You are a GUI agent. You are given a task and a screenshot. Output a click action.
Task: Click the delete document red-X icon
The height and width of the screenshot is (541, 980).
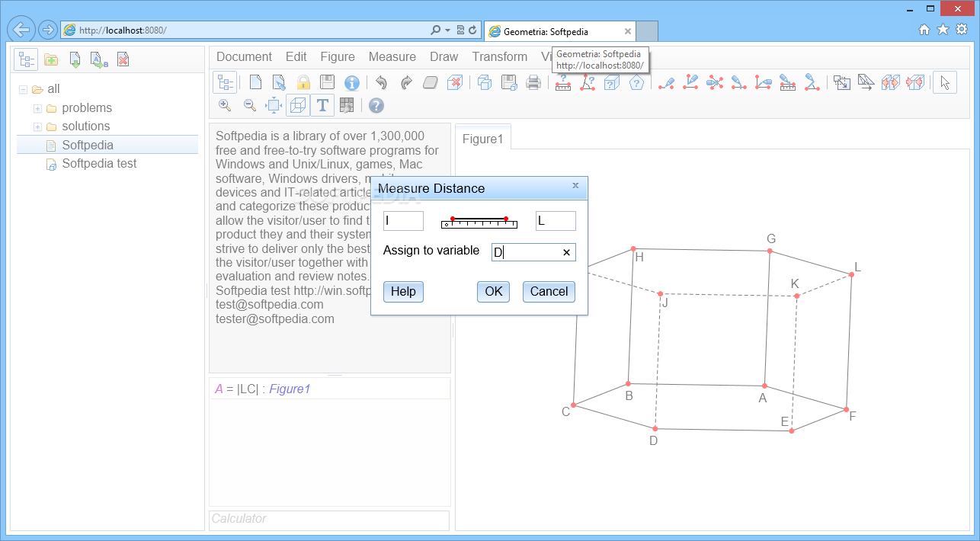(123, 59)
